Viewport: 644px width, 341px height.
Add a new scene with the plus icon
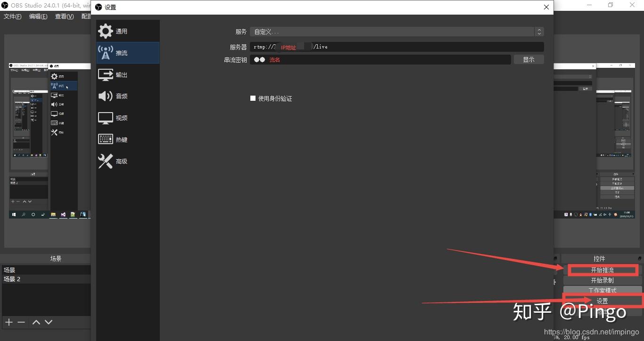pyautogui.click(x=8, y=322)
